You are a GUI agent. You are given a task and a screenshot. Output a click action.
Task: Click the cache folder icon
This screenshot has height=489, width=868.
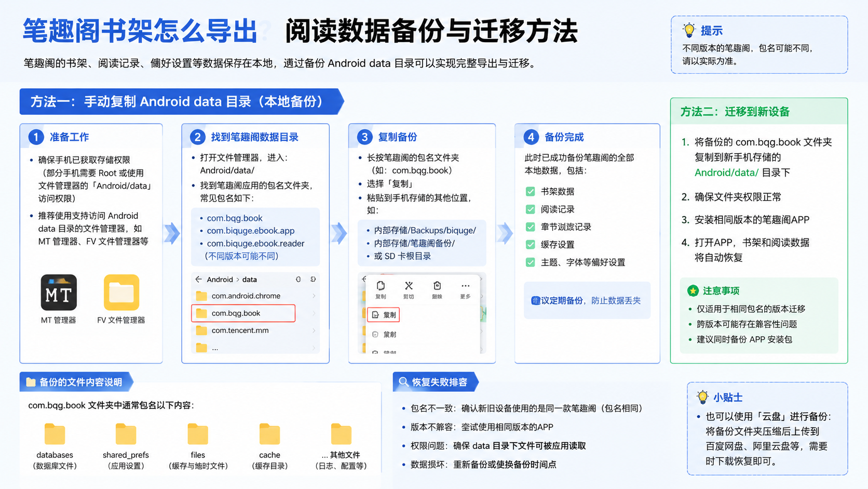[x=269, y=434]
